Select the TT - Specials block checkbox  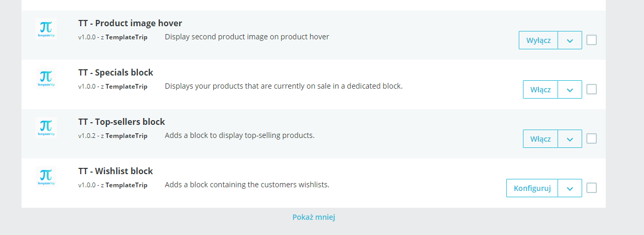[x=592, y=89]
